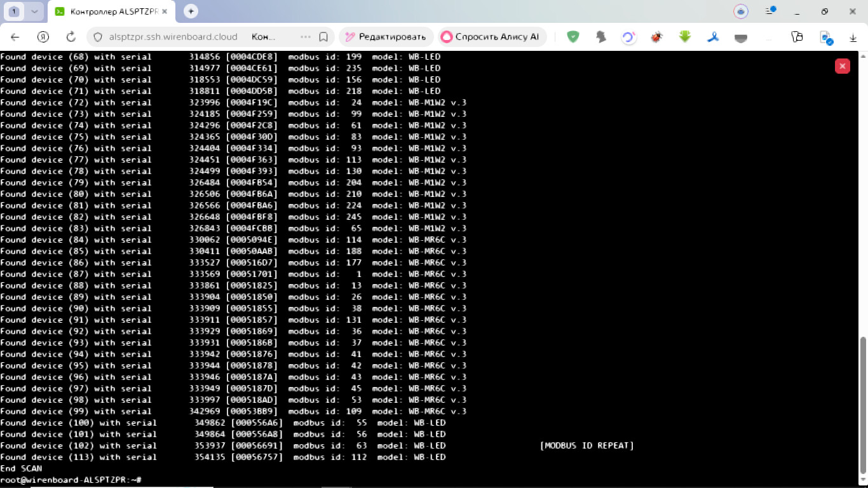Image resolution: width=868 pixels, height=488 pixels.
Task: Click Спросить Алису AI button
Action: click(490, 37)
